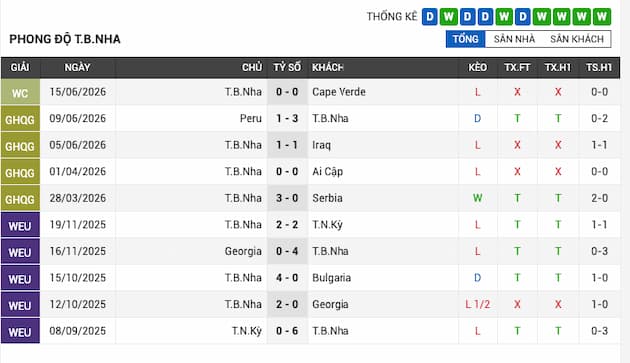This screenshot has width=630, height=363.
Task: Click the WEU badge on 08/09/2025 row
Action: point(20,331)
